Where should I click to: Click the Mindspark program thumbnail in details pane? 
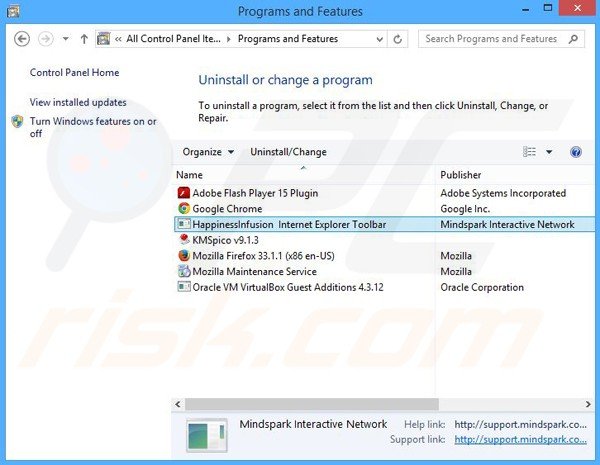(x=207, y=435)
